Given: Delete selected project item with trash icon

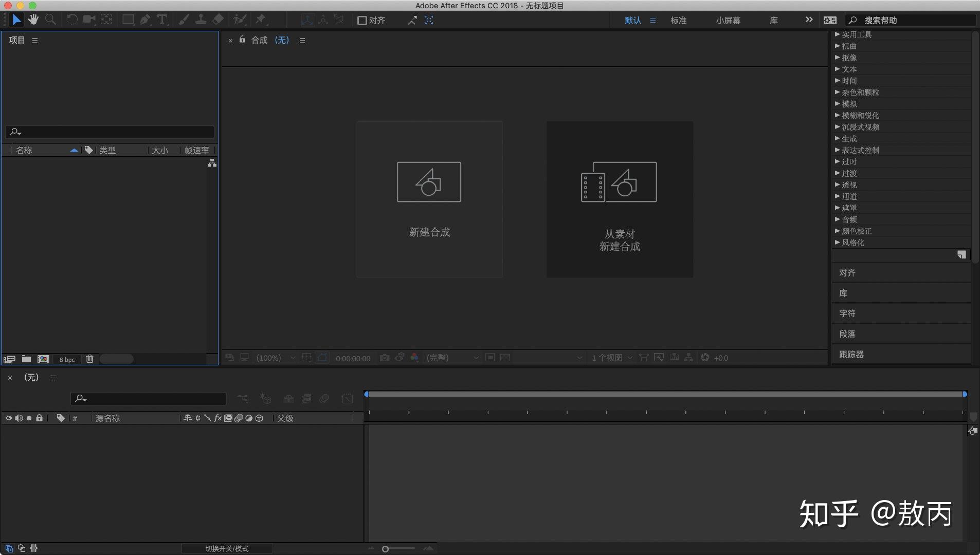Looking at the screenshot, I should click(89, 359).
